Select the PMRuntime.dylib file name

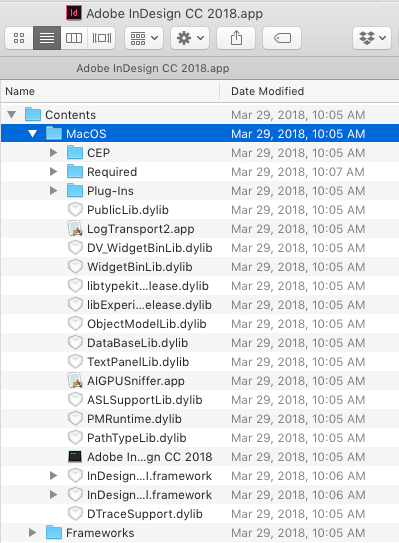click(x=134, y=419)
